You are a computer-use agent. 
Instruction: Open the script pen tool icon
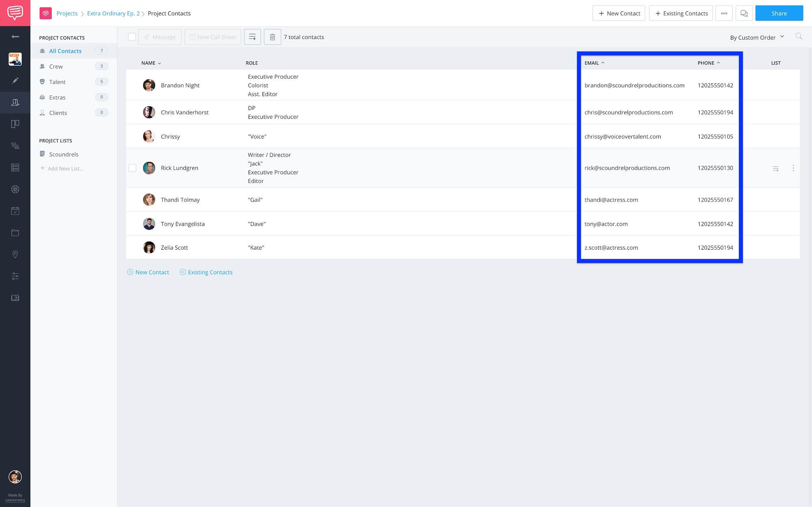click(15, 80)
